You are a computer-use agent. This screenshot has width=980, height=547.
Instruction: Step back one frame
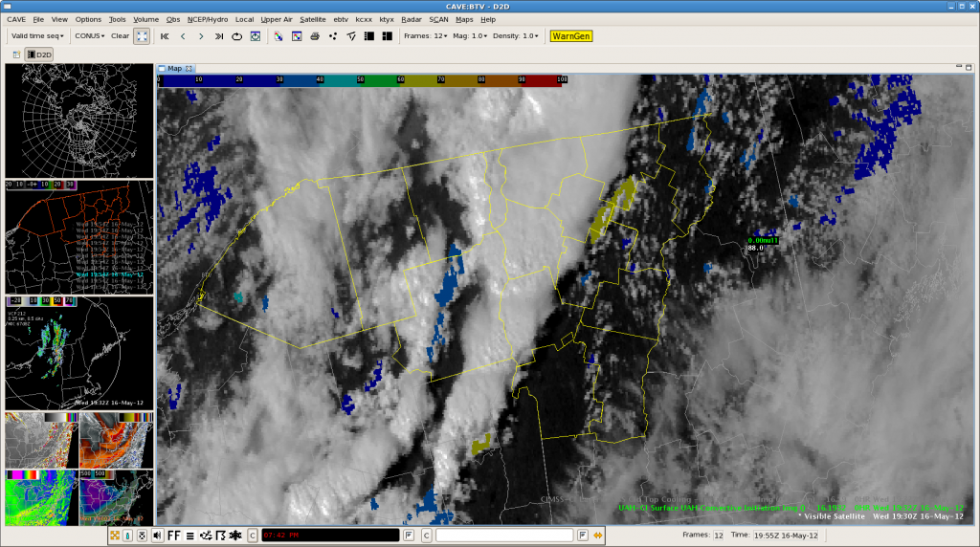183,36
